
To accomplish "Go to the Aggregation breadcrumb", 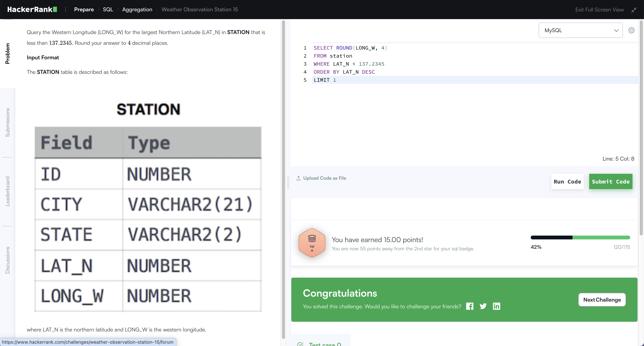I will pos(137,10).
